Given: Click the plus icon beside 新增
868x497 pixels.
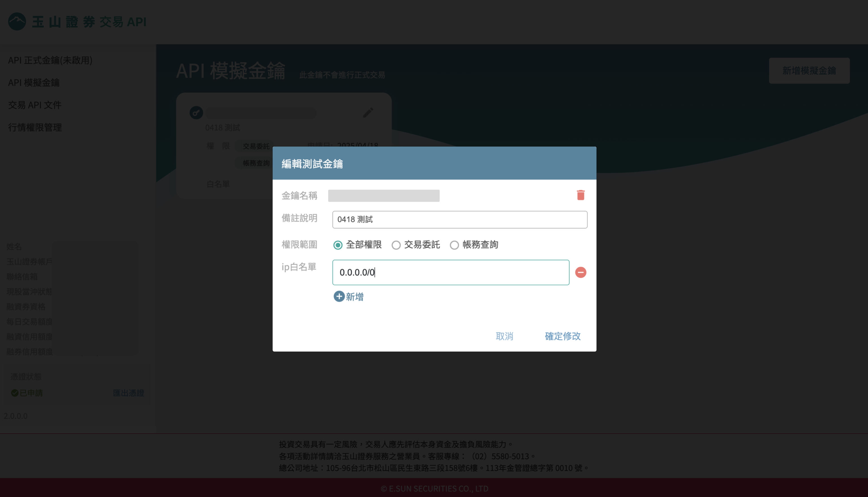Looking at the screenshot, I should pyautogui.click(x=339, y=296).
